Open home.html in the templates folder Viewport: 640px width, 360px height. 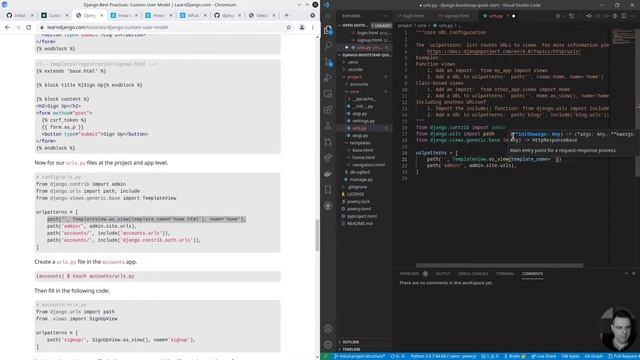click(363, 158)
